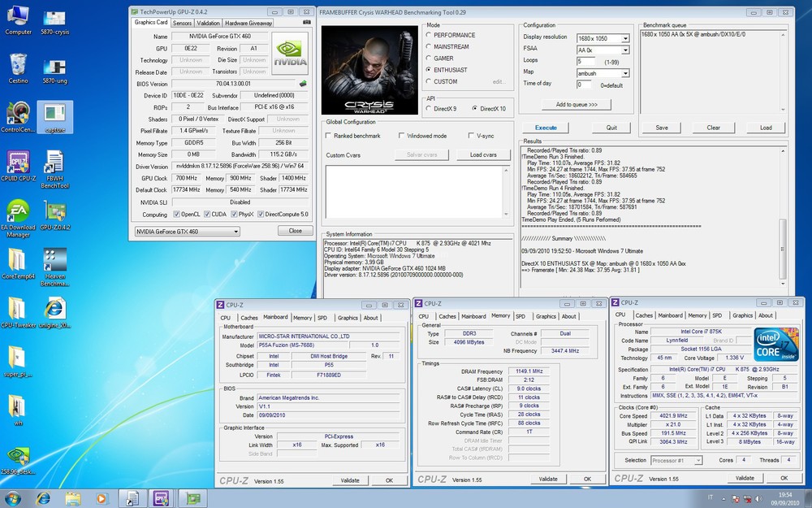Choose the DirectX 9 API option
Viewport: 812px width, 508px height.
tap(429, 108)
